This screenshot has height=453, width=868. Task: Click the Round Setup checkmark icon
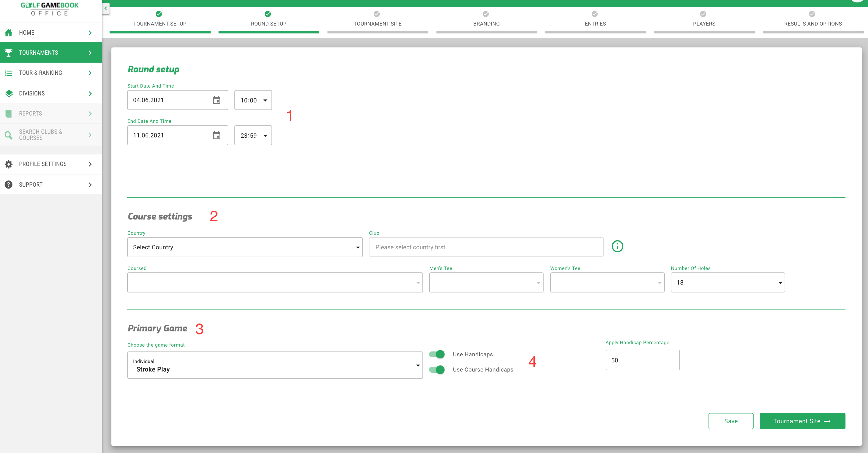click(268, 14)
